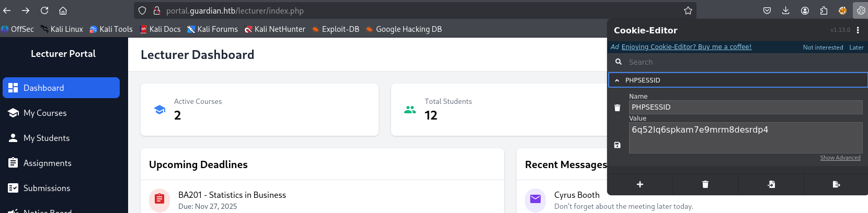Open Firefox downloads panel

click(x=785, y=10)
